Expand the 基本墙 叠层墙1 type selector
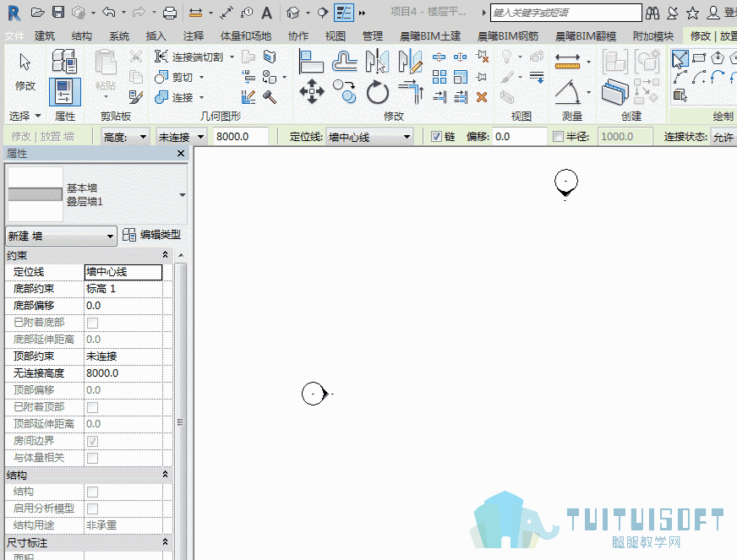This screenshot has height=560, width=737. 183,195
